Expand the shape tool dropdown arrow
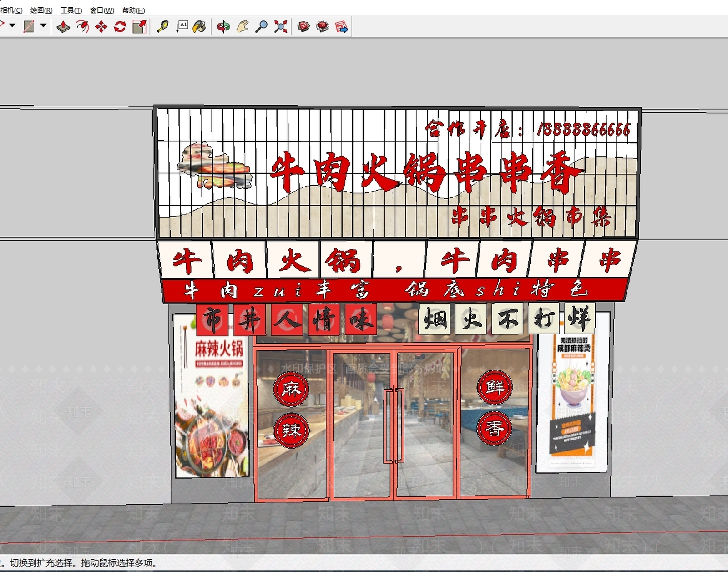The height and width of the screenshot is (572, 728). 43,26
